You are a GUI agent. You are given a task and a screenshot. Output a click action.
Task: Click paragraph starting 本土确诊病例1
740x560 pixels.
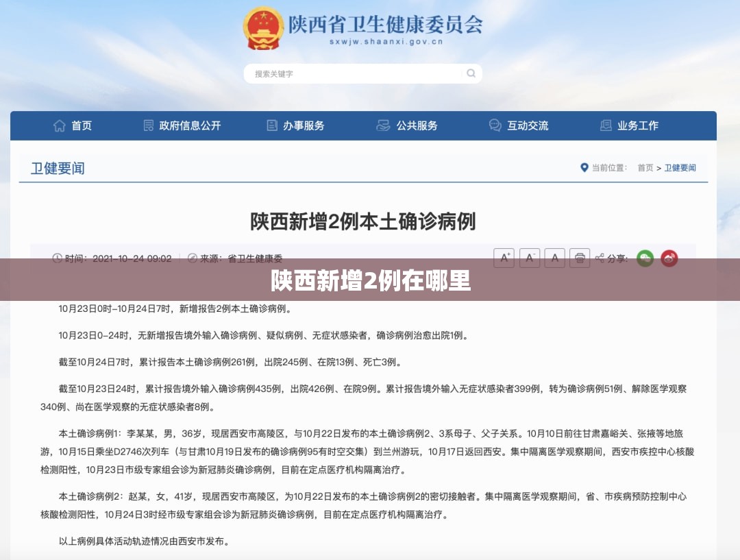pyautogui.click(x=367, y=452)
